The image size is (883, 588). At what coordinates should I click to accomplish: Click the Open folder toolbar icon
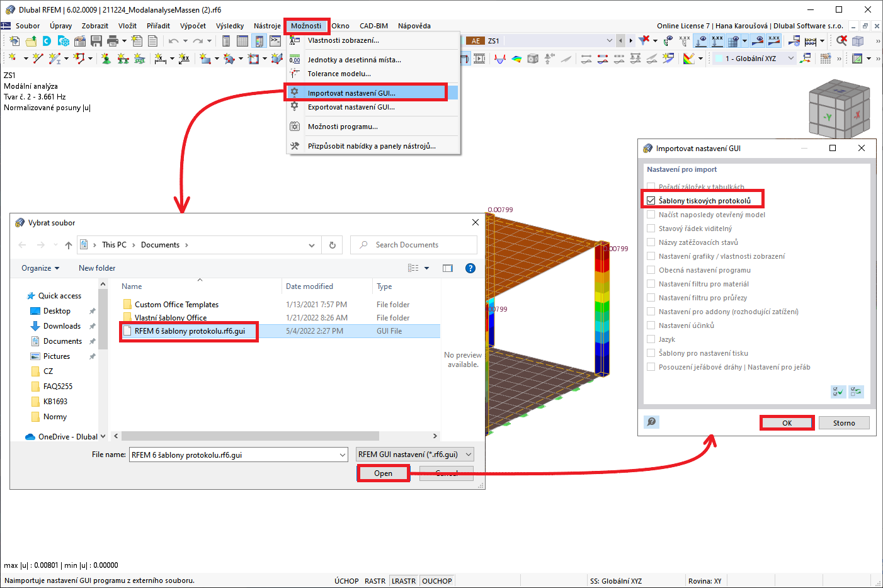[x=31, y=41]
